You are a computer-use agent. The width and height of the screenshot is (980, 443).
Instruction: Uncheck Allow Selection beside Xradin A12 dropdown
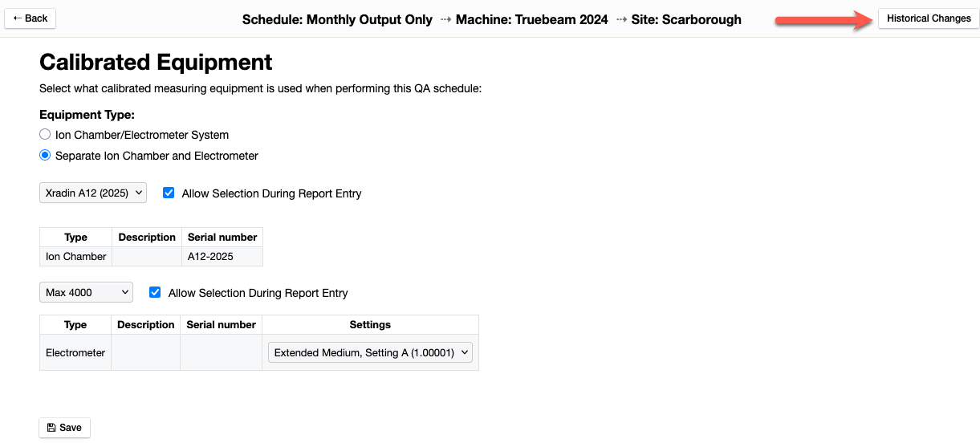tap(169, 193)
